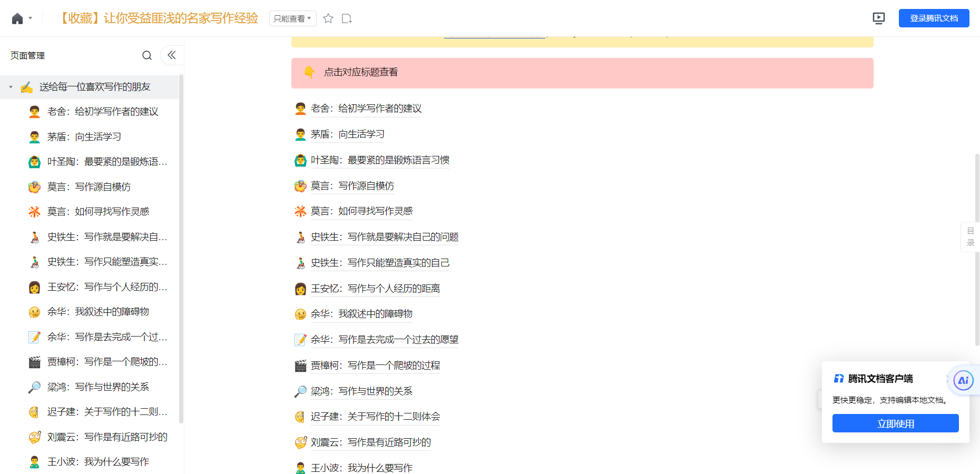The width and height of the screenshot is (980, 474).
Task: Follow document link 余华：我叙述中的障碍物
Action: 361,314
